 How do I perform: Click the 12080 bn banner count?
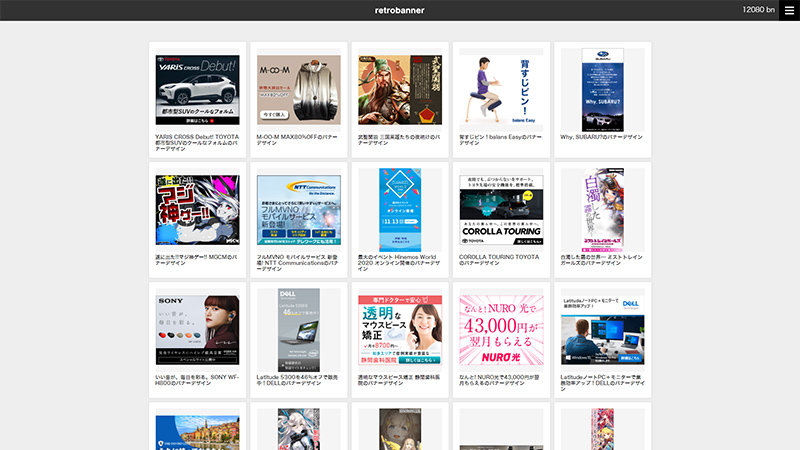(758, 10)
